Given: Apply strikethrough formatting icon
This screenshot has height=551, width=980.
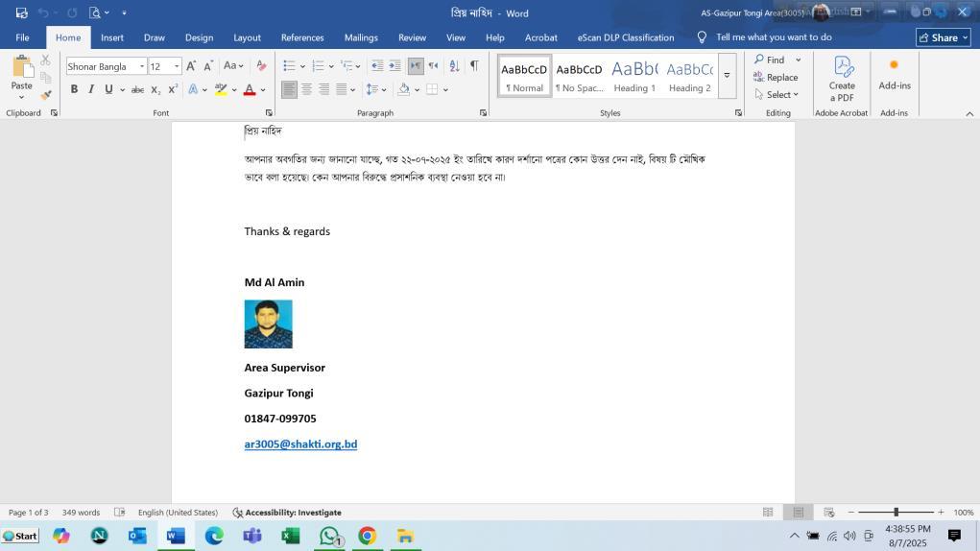Looking at the screenshot, I should (x=137, y=90).
